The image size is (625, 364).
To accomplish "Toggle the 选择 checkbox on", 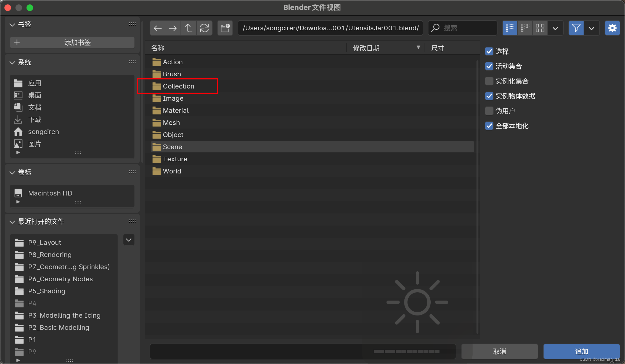I will coord(489,51).
